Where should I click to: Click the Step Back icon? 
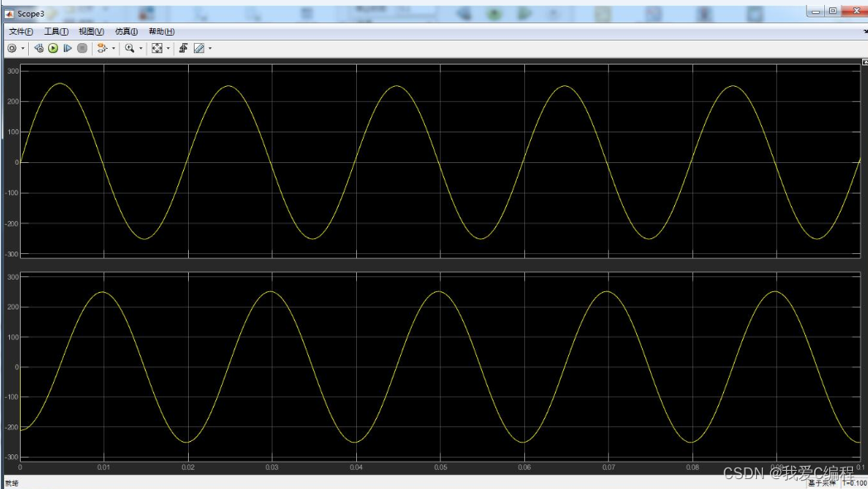(x=39, y=49)
